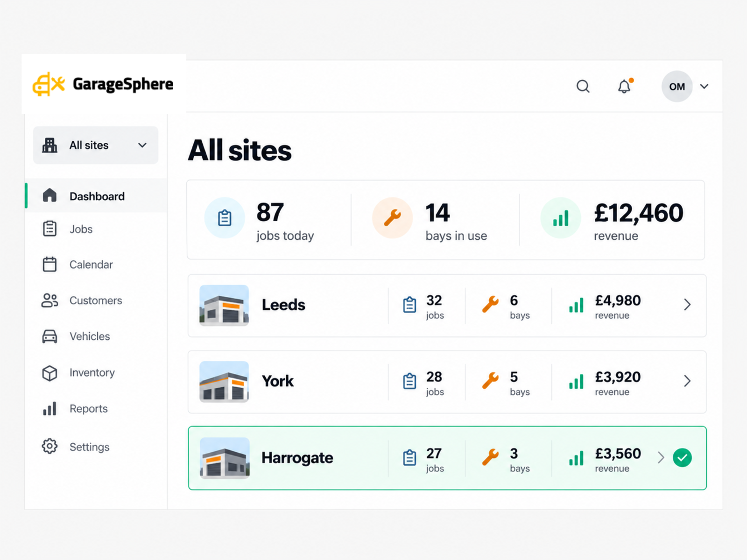Viewport: 747px width, 560px height.
Task: Click the Harrogate jobs clipboard icon
Action: click(x=409, y=458)
